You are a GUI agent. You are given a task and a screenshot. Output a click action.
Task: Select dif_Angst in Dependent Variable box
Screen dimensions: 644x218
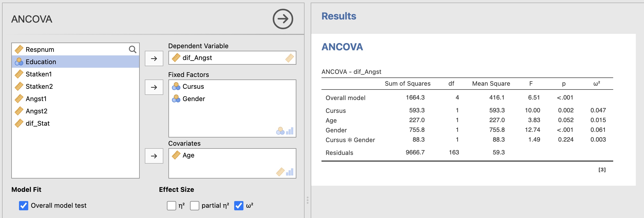coord(197,58)
